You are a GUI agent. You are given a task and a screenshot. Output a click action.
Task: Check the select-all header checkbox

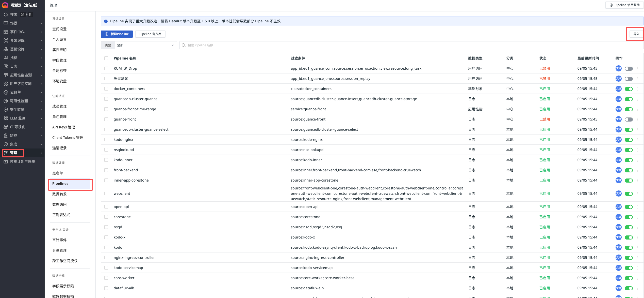point(106,58)
